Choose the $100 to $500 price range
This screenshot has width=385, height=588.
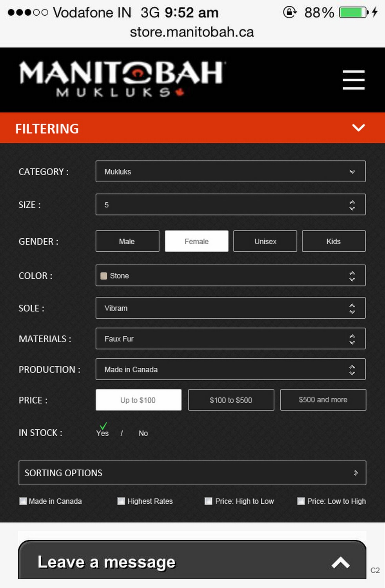pyautogui.click(x=231, y=400)
